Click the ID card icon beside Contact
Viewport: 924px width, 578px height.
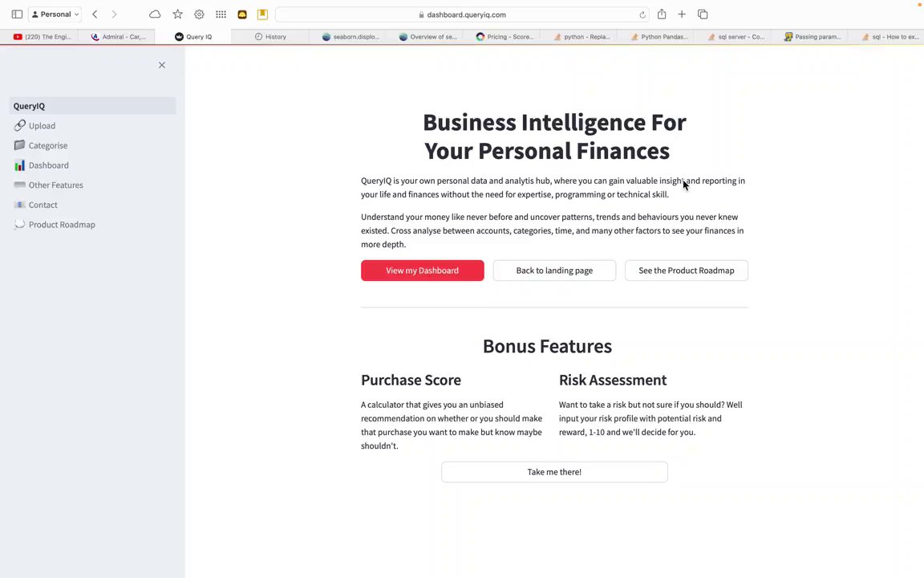click(19, 205)
